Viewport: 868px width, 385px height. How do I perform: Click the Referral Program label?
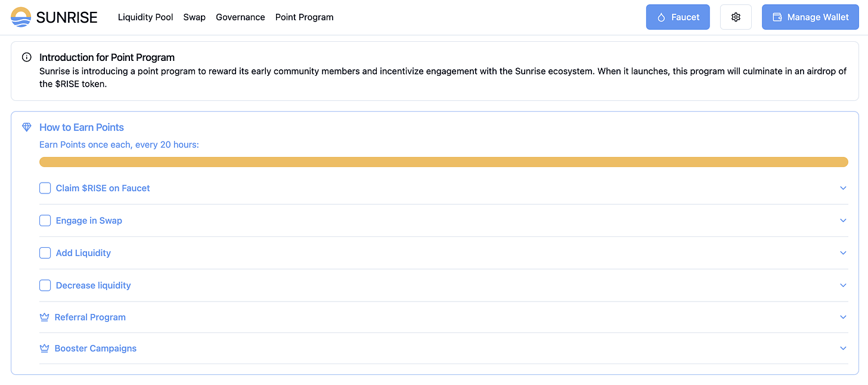90,317
